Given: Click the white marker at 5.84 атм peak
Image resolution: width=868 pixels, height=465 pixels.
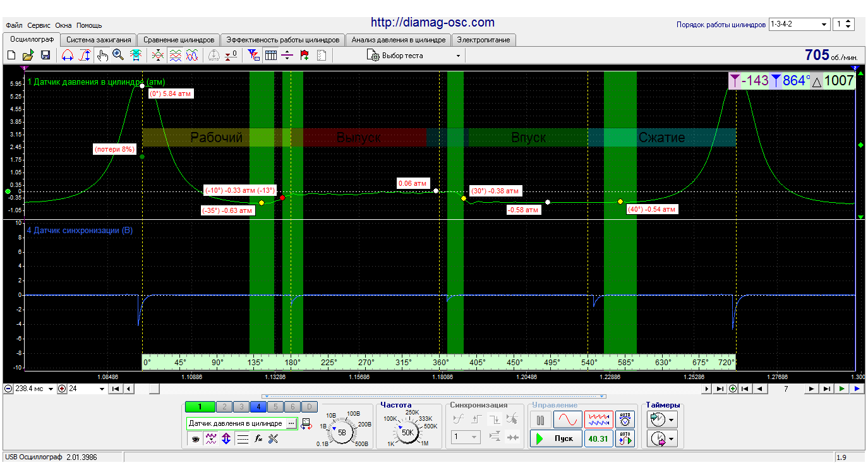Looking at the screenshot, I should tap(142, 85).
